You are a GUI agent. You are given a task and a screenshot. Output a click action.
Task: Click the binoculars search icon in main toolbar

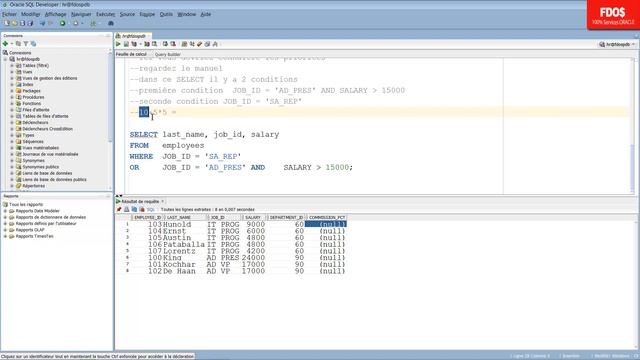[111, 23]
